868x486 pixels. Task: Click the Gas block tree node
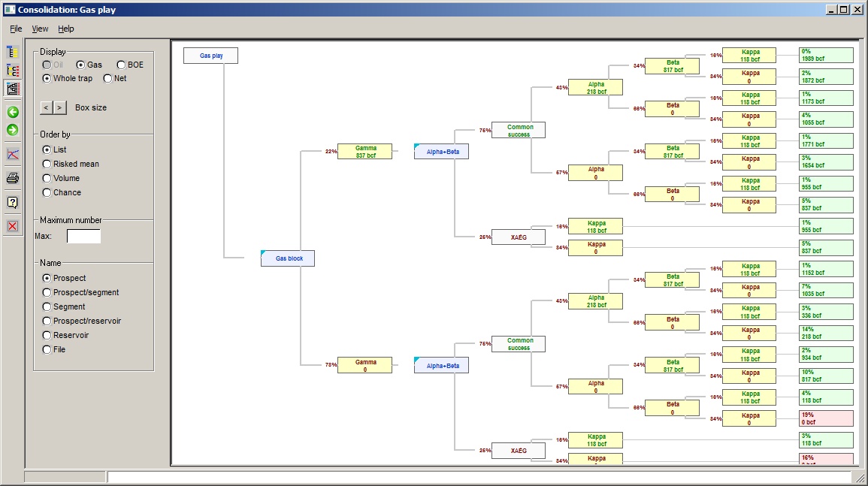tap(288, 258)
